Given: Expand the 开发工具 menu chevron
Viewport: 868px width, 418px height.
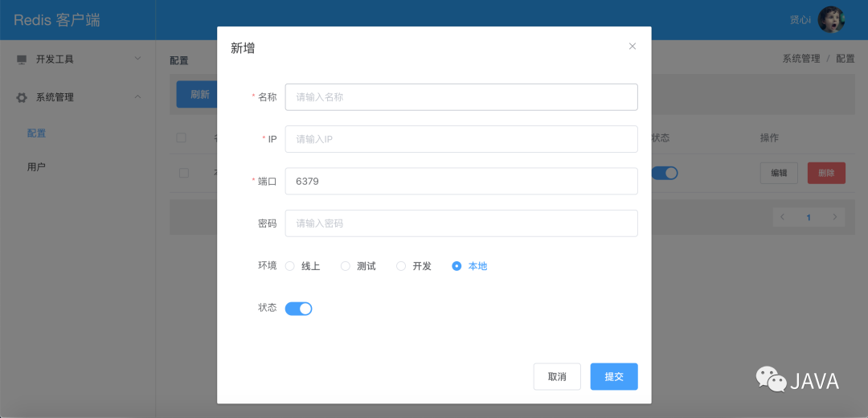Looking at the screenshot, I should click(138, 58).
